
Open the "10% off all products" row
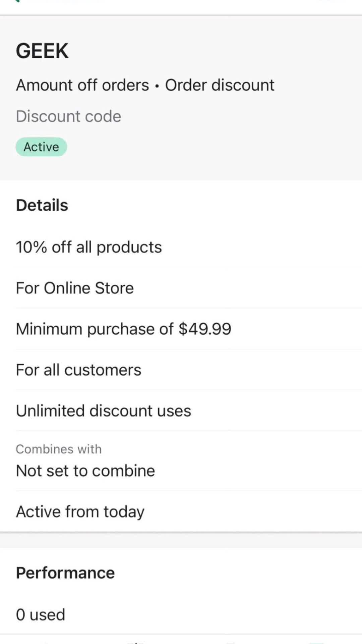[89, 247]
